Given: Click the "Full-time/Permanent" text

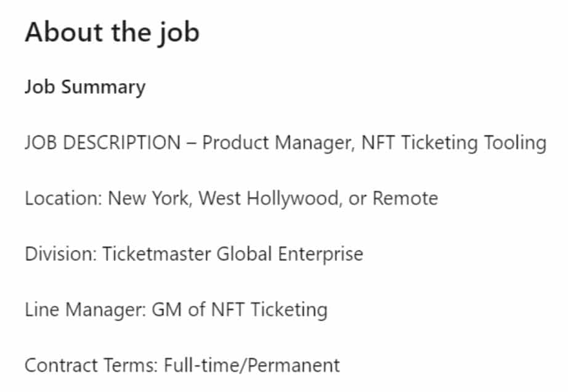Looking at the screenshot, I should [x=252, y=365].
